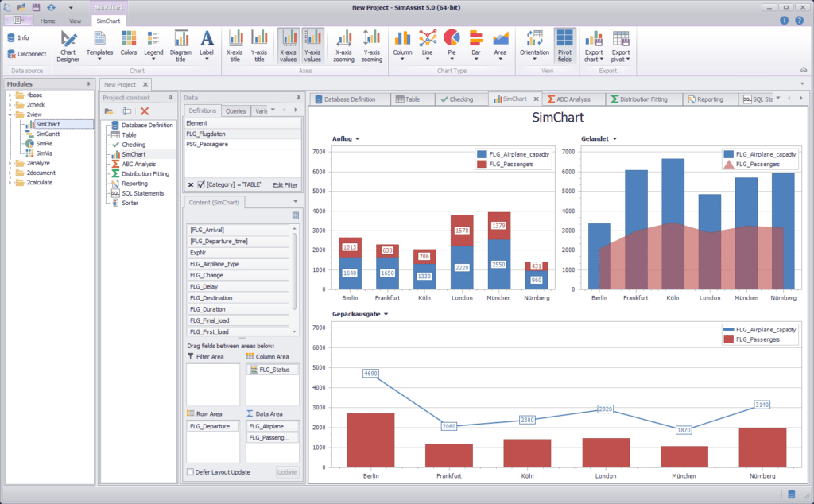The height and width of the screenshot is (504, 814).
Task: Open the Export pivot menu
Action: pyautogui.click(x=621, y=46)
